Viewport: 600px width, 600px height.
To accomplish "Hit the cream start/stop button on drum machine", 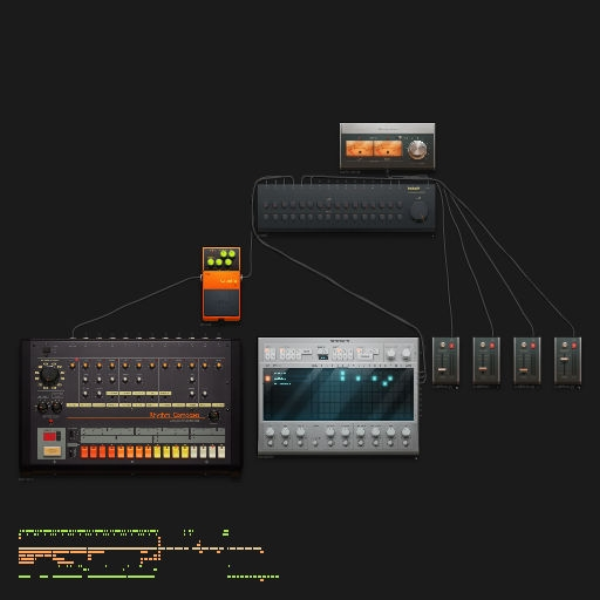I will click(x=52, y=451).
